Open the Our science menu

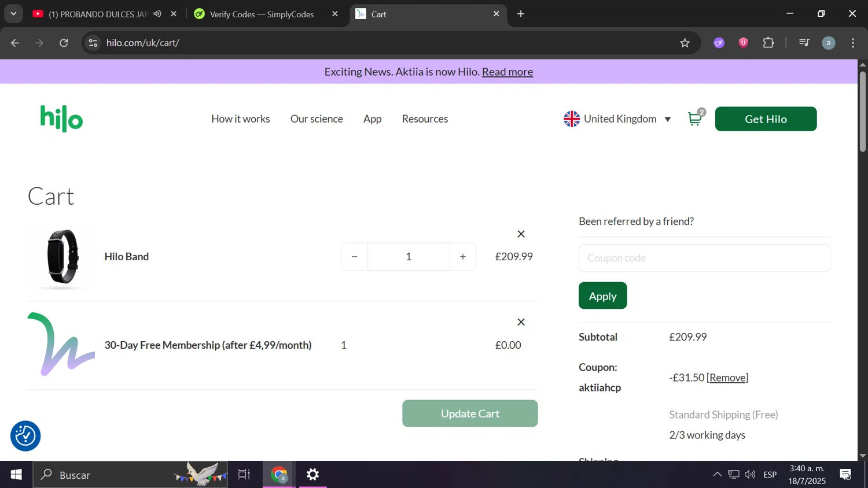pyautogui.click(x=317, y=119)
